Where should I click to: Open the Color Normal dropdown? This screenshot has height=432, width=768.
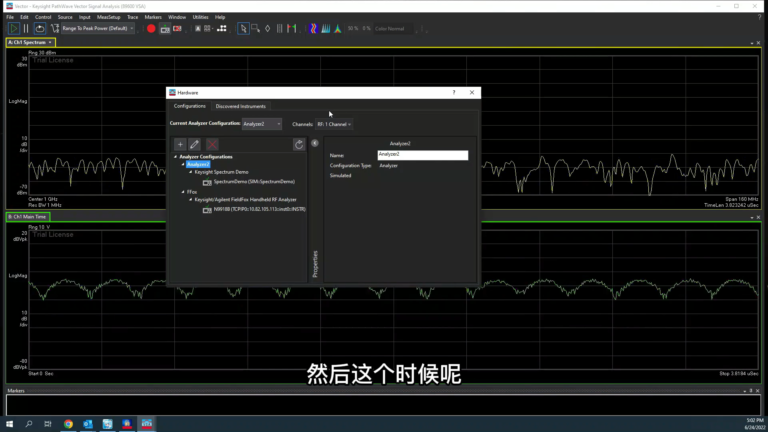pos(395,28)
